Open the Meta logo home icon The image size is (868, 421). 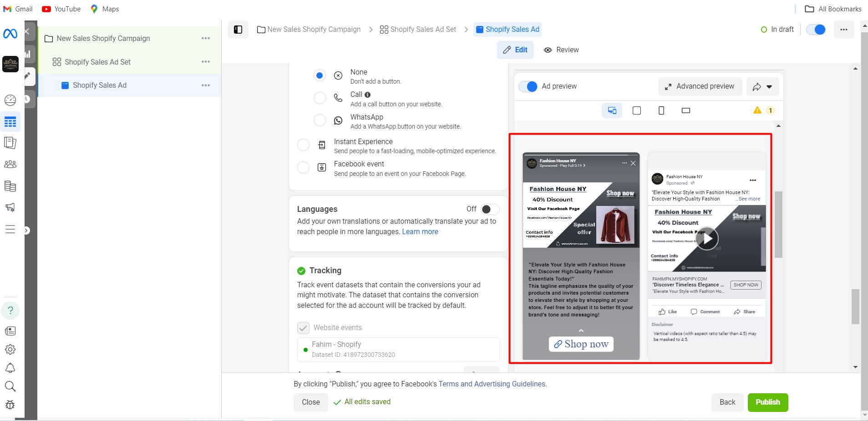pos(10,33)
